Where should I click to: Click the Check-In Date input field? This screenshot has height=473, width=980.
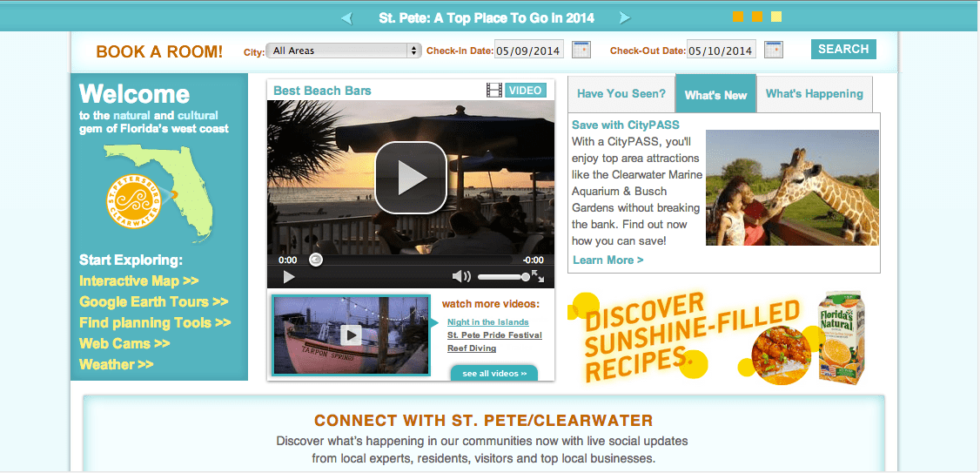coord(529,50)
